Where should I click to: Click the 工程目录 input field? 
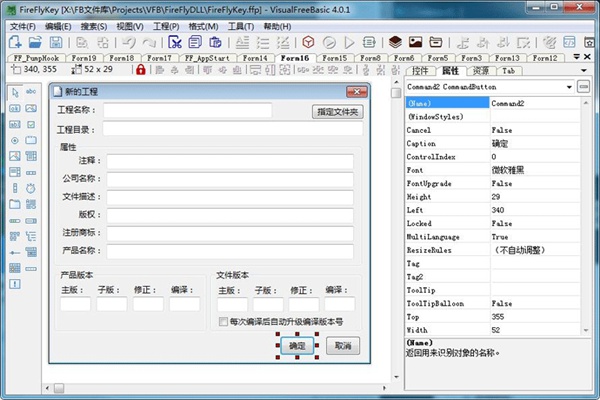[x=233, y=129]
